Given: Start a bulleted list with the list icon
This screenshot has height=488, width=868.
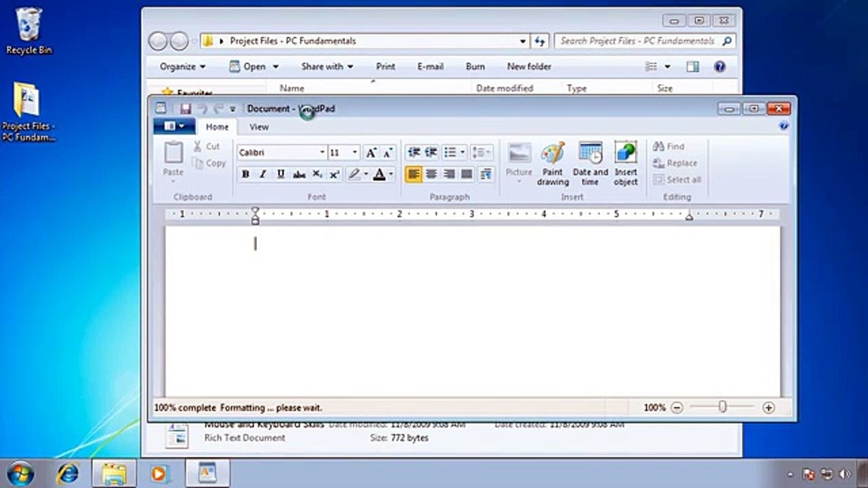Looking at the screenshot, I should pyautogui.click(x=449, y=152).
